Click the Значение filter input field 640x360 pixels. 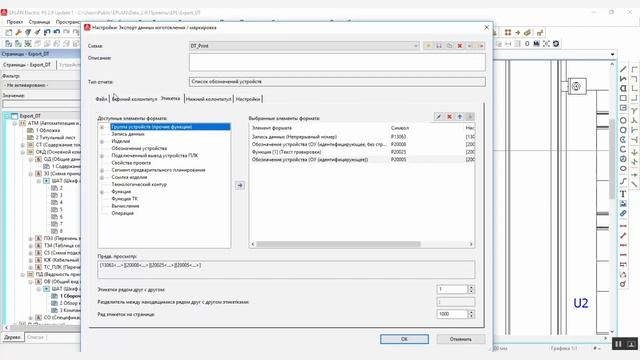41,104
